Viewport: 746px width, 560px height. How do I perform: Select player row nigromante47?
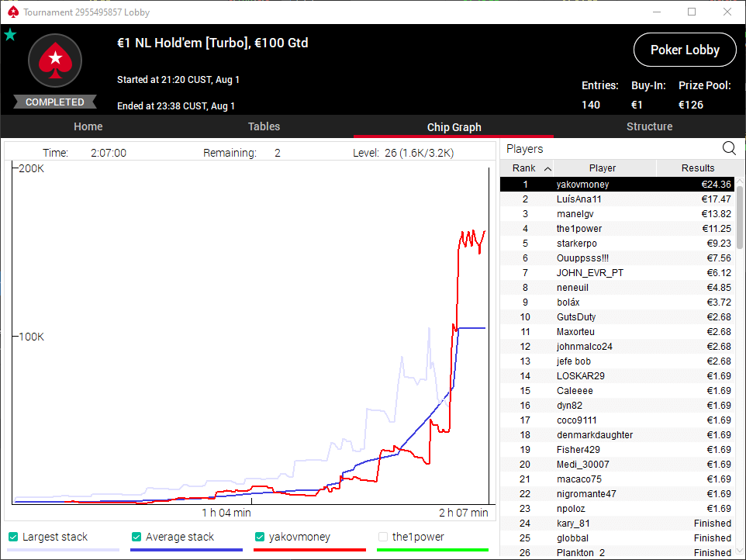(617, 494)
